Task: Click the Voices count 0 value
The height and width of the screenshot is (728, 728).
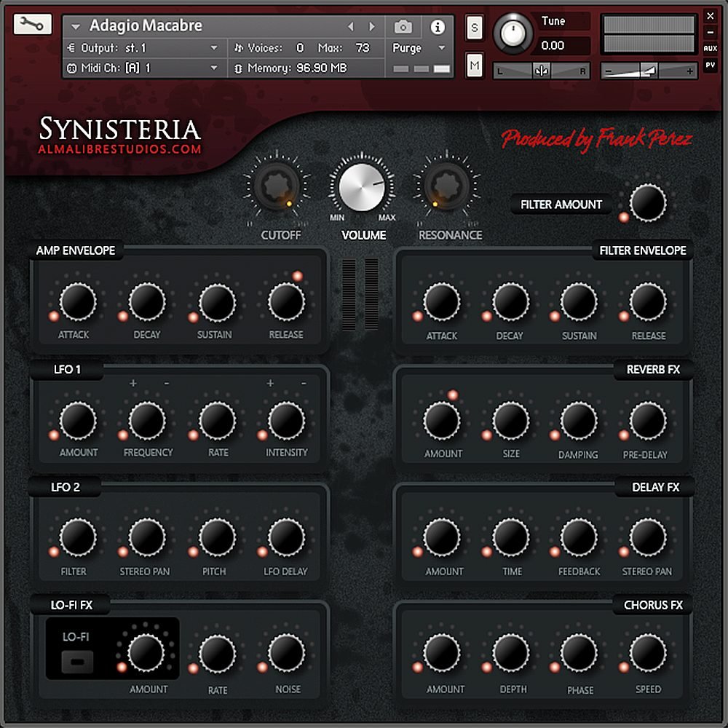Action: tap(300, 48)
